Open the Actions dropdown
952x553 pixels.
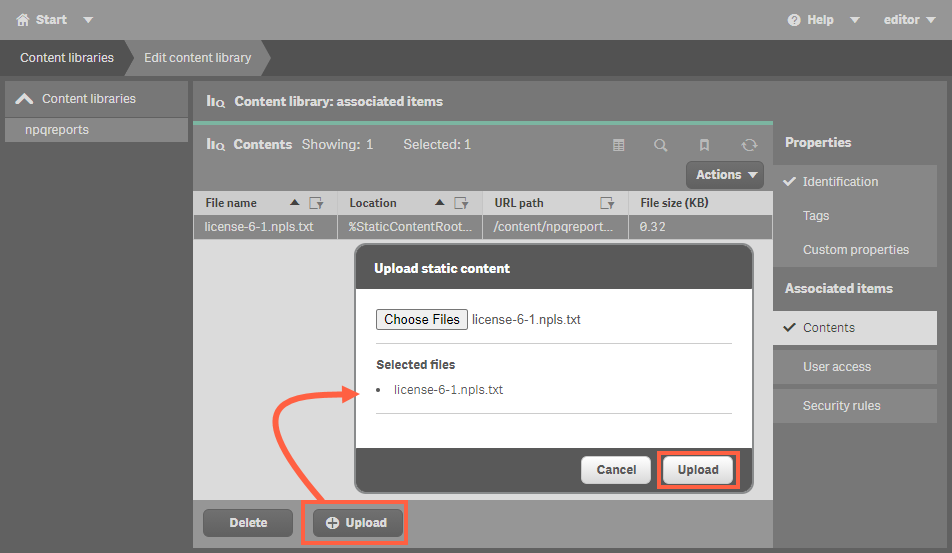(x=725, y=175)
